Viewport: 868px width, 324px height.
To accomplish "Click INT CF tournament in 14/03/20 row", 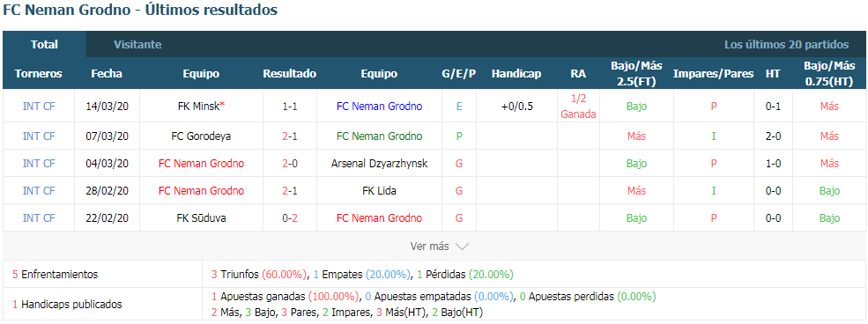I will click(39, 107).
